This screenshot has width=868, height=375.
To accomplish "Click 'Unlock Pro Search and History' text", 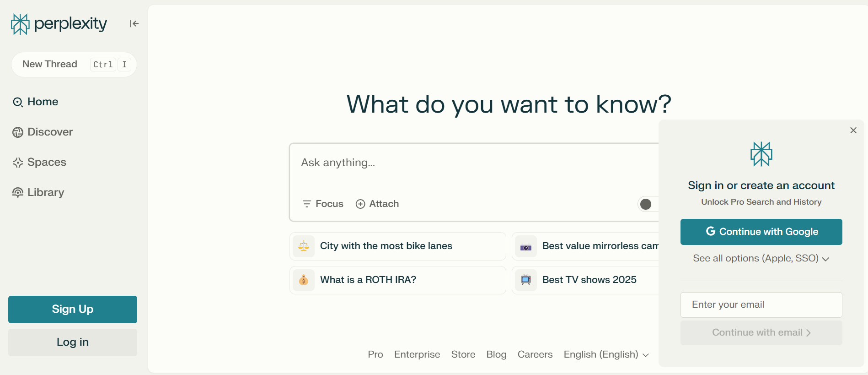I will 761,202.
